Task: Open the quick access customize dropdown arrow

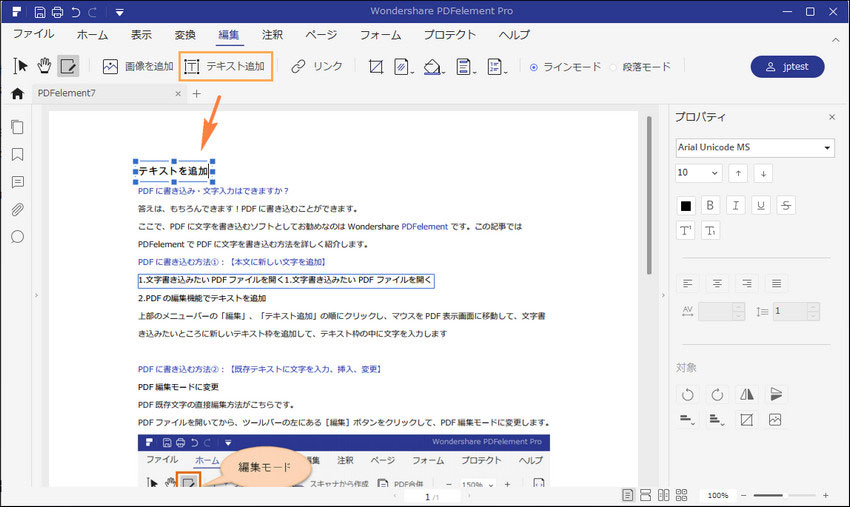Action: (x=119, y=12)
